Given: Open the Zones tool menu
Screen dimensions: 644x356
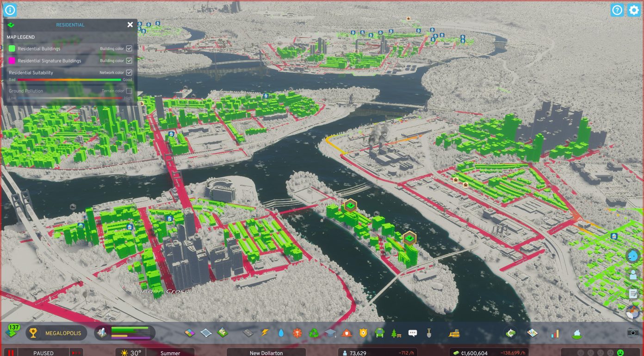Looking at the screenshot, I should [x=190, y=333].
